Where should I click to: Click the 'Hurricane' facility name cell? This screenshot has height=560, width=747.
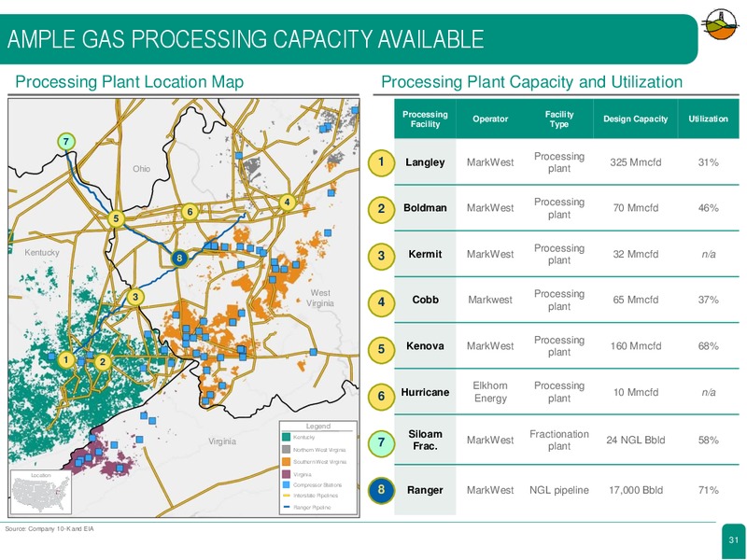click(425, 392)
